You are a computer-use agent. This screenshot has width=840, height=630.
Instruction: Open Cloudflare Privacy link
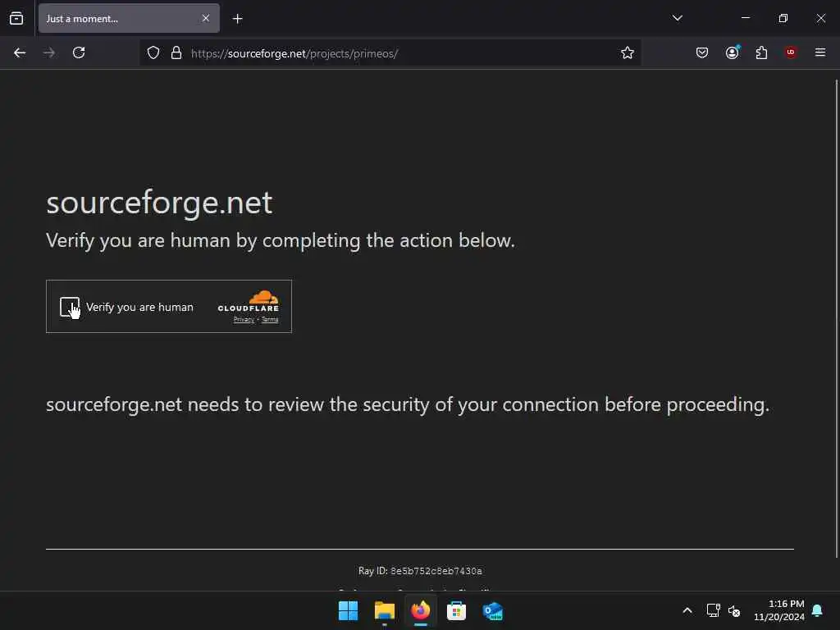tap(244, 320)
